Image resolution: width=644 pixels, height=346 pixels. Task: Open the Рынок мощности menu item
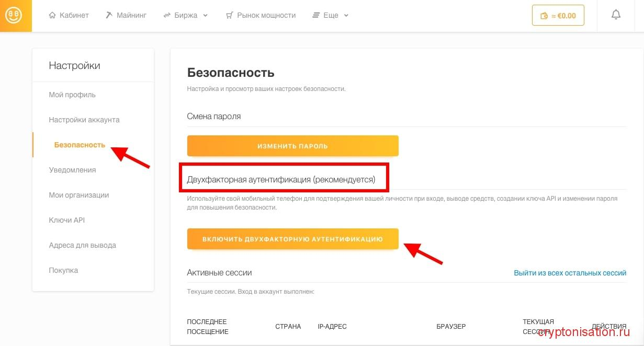266,15
